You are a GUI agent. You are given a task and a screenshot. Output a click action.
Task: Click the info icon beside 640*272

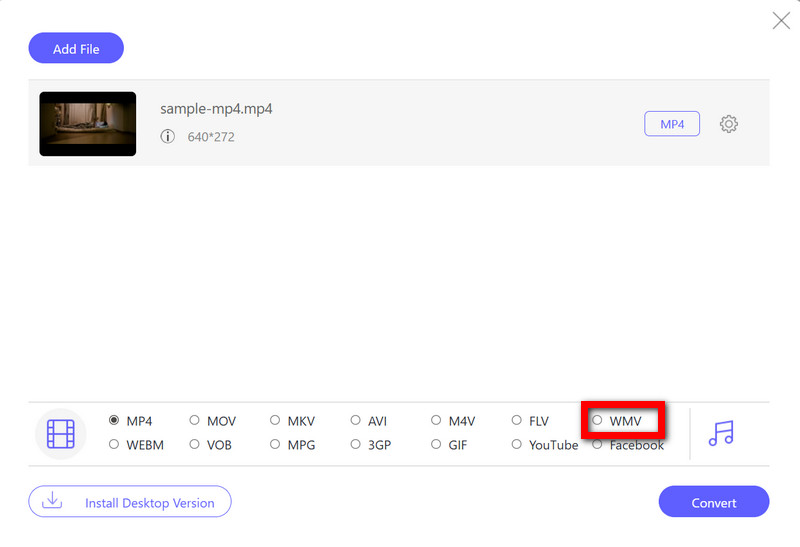point(168,136)
